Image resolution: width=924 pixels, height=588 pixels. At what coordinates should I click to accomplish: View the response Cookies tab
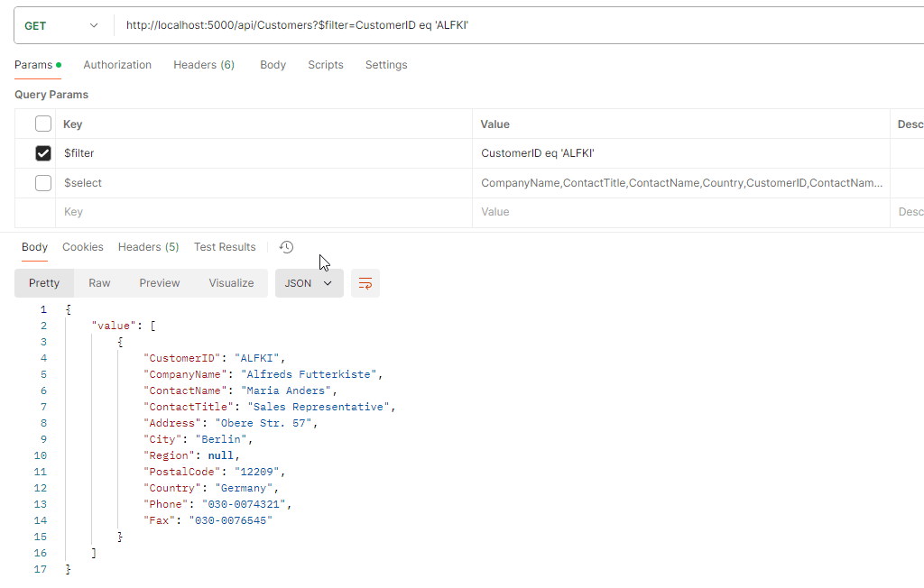[x=83, y=247]
